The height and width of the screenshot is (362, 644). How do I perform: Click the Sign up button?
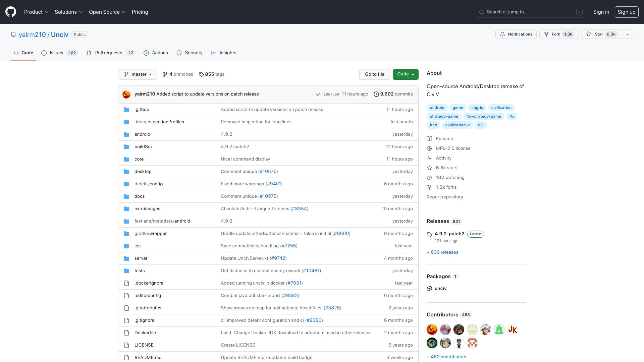coord(627,12)
